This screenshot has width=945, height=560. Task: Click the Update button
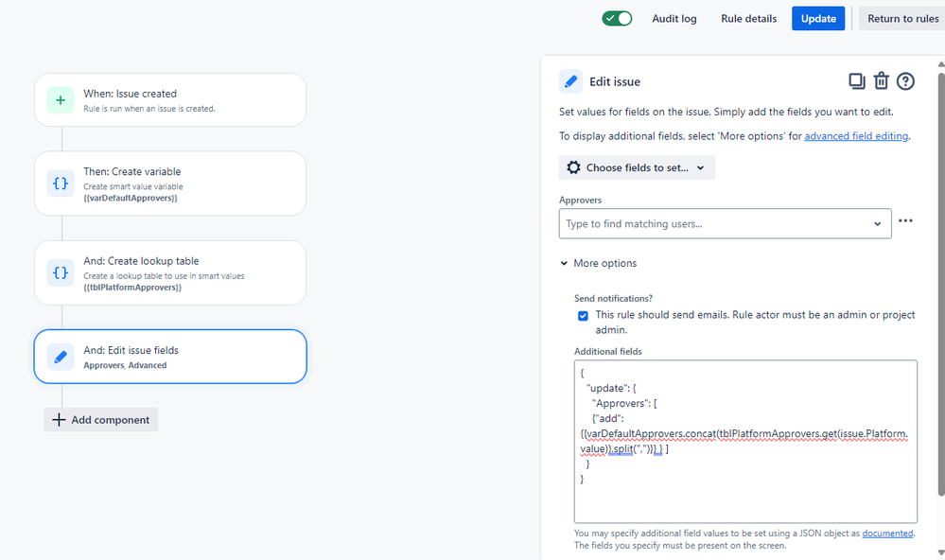coord(818,19)
